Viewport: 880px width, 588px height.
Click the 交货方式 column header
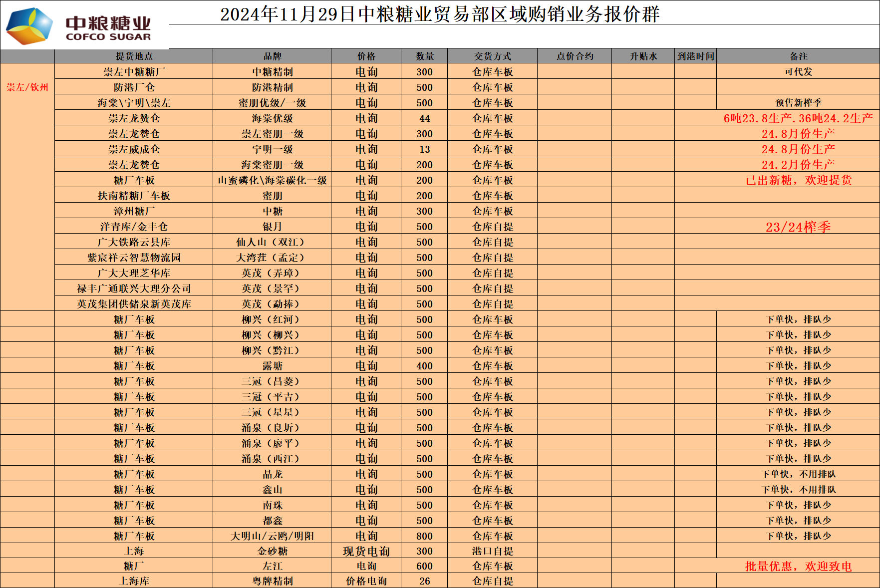pos(492,56)
